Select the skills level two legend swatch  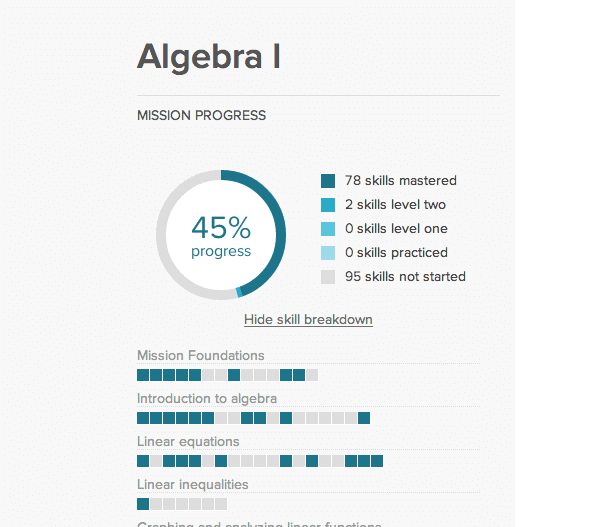[x=328, y=205]
